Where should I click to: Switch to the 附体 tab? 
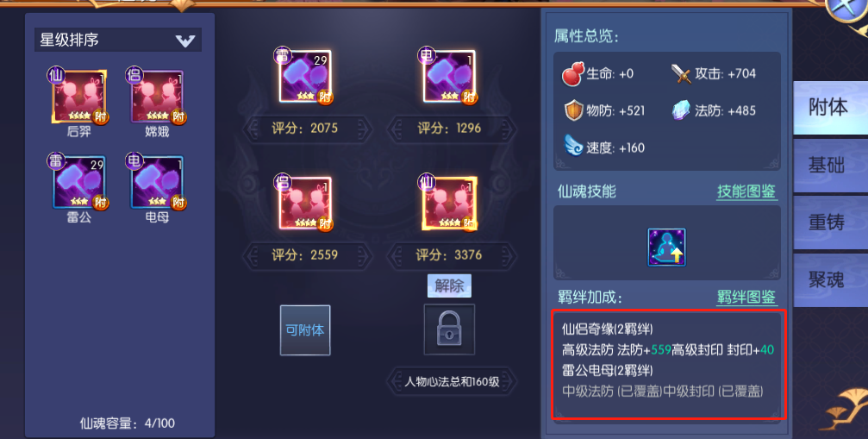click(828, 108)
